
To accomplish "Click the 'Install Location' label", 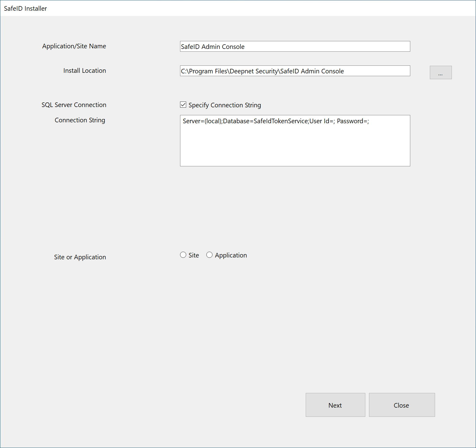I will click(84, 71).
